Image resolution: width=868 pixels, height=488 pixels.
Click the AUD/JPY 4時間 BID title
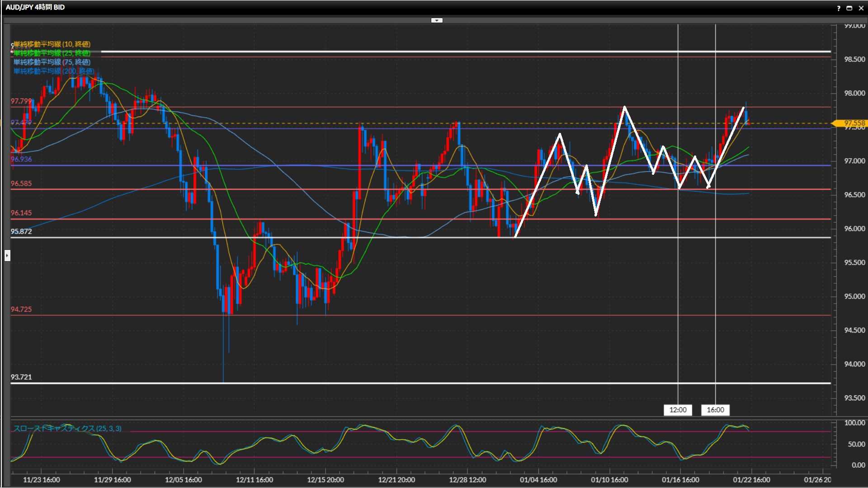point(35,7)
